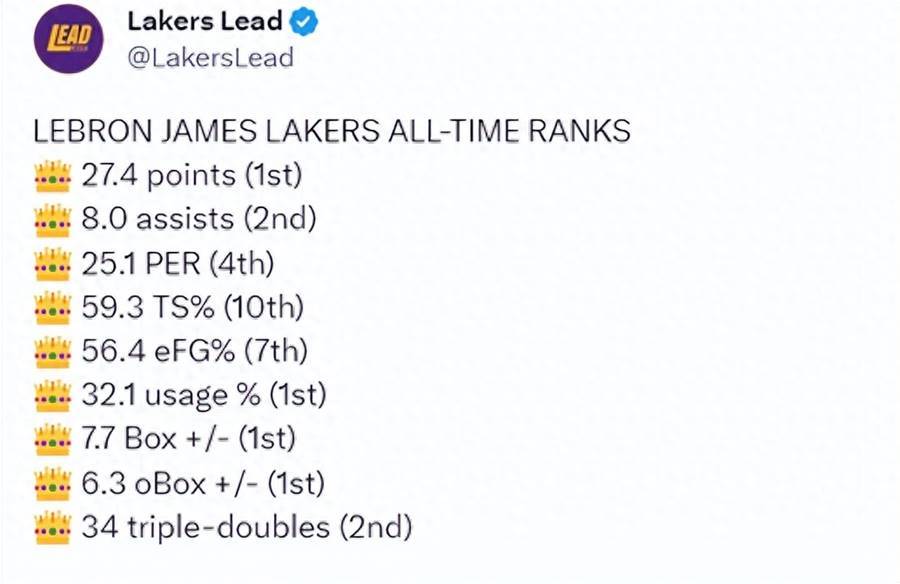Click the crown emoji beside 7.7 Box +/-
Viewport: 900px width, 584px height.
point(53,439)
